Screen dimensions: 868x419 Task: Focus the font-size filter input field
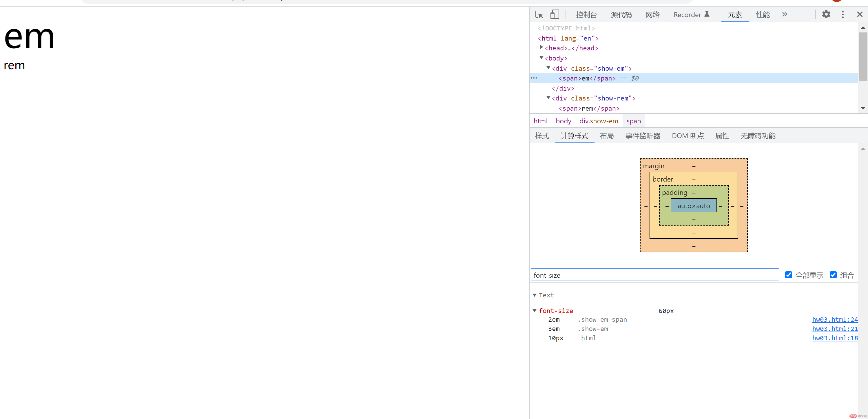click(x=655, y=275)
